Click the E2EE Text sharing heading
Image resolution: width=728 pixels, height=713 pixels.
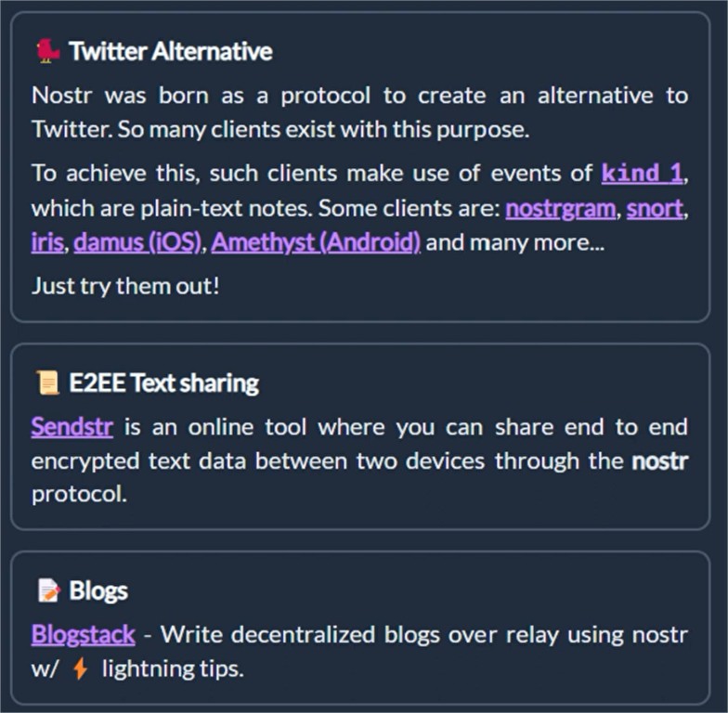(163, 383)
